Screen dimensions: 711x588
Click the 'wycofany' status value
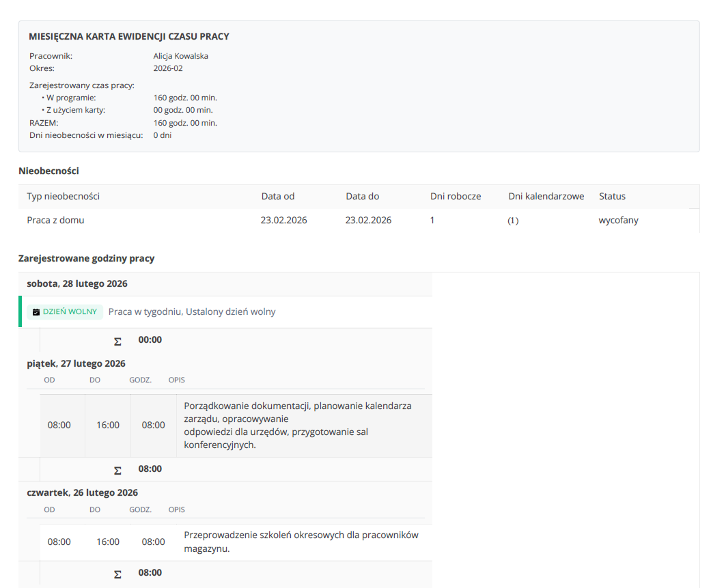[x=618, y=220]
